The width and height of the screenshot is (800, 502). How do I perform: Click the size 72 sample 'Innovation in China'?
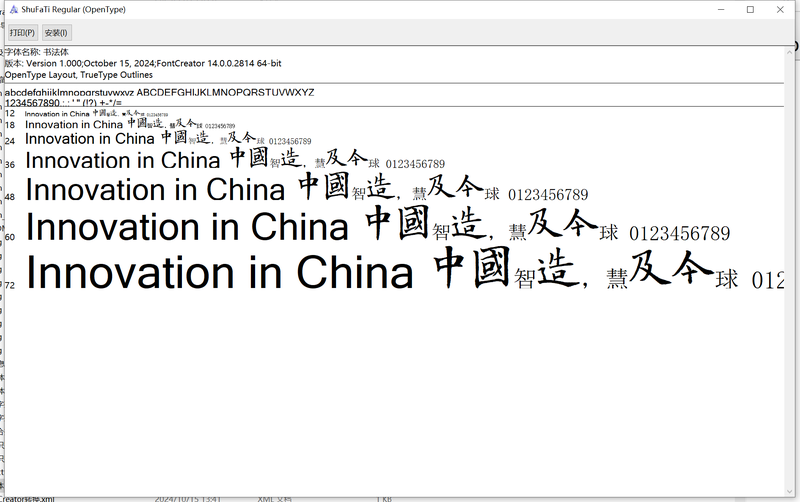219,272
